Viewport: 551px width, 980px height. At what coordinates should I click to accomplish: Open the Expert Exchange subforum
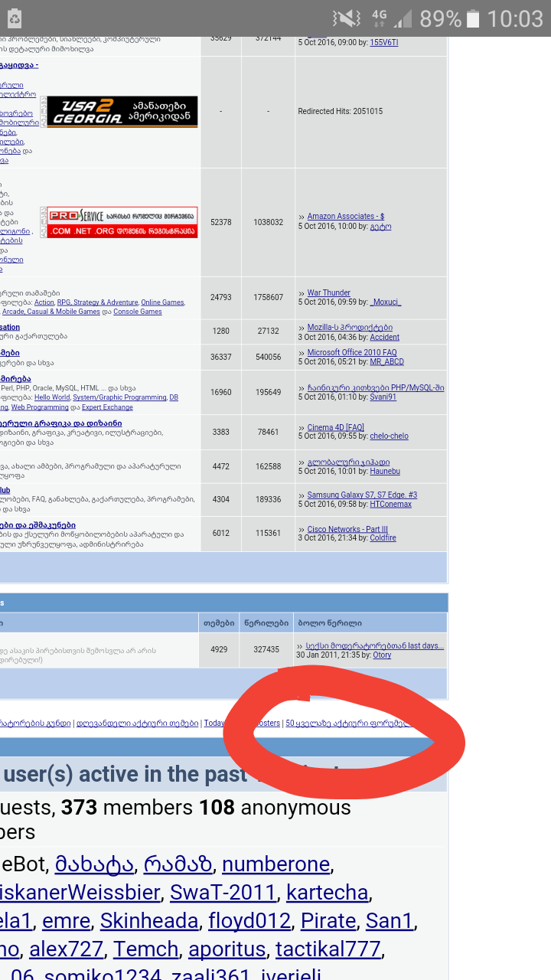coord(107,407)
